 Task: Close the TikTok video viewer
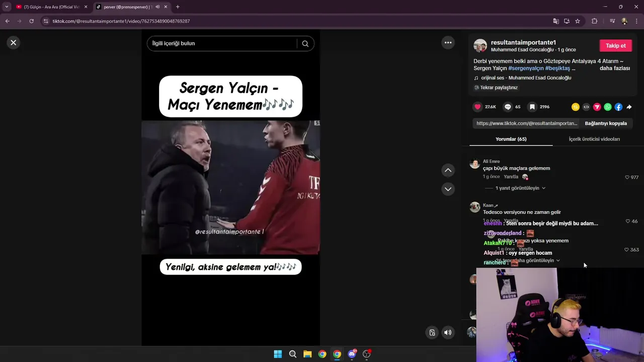[x=14, y=43]
